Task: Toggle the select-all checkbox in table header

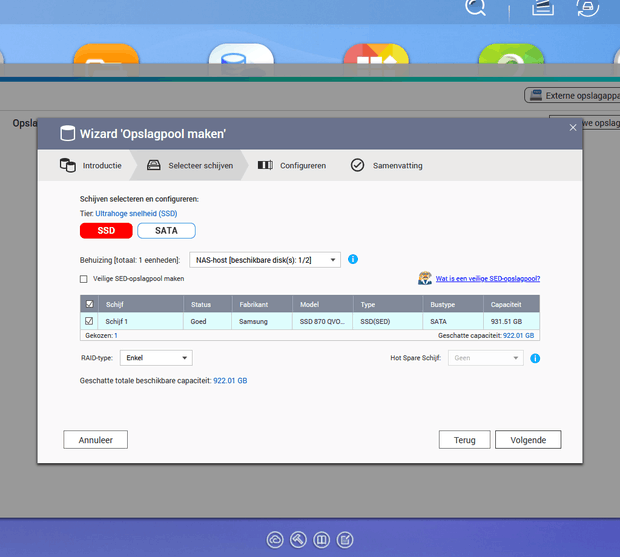Action: pyautogui.click(x=89, y=304)
